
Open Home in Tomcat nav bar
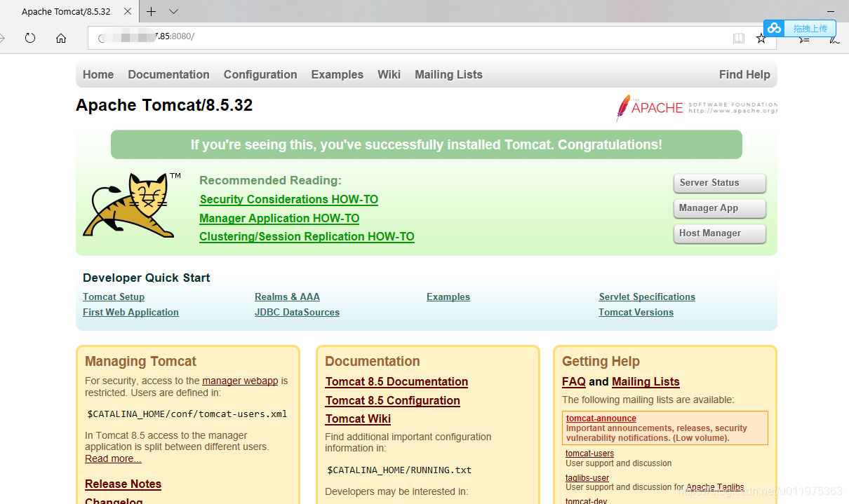click(98, 74)
